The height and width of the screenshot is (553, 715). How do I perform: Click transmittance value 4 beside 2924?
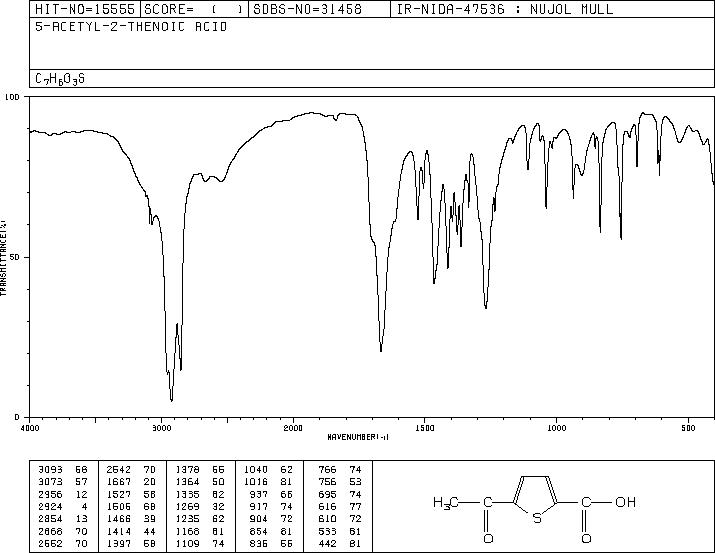coord(84,506)
